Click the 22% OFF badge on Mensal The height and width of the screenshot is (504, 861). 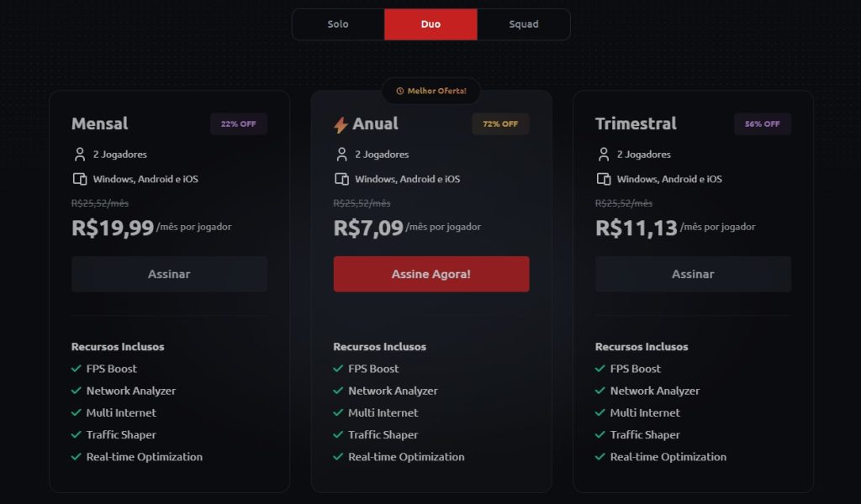239,124
